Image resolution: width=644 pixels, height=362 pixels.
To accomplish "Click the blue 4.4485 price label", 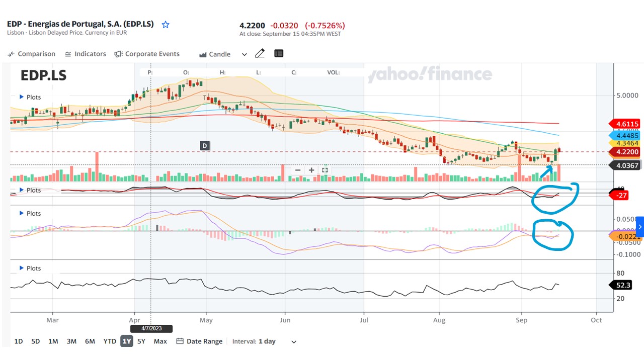I will coord(625,135).
